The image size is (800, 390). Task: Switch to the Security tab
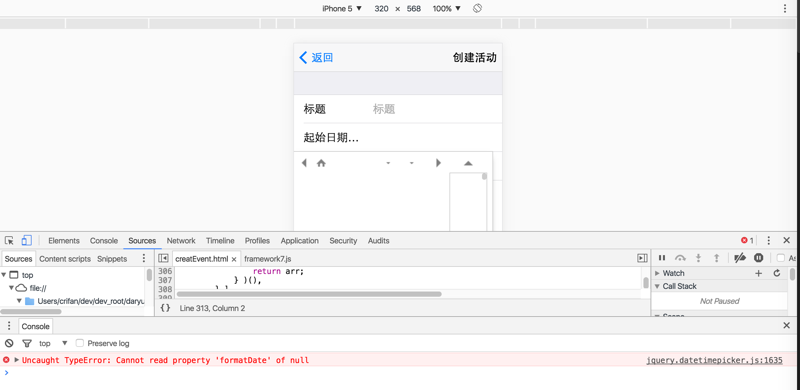tap(343, 240)
